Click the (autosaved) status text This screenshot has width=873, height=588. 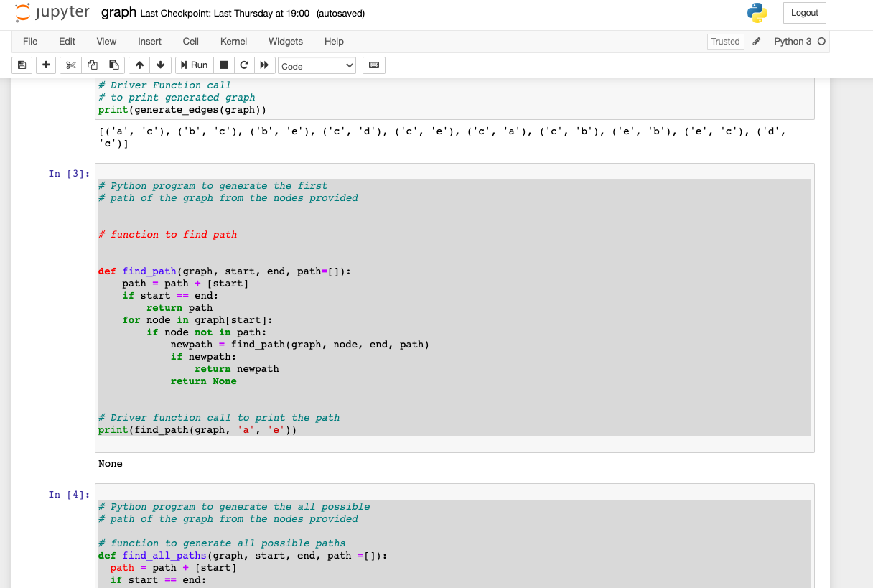coord(340,14)
